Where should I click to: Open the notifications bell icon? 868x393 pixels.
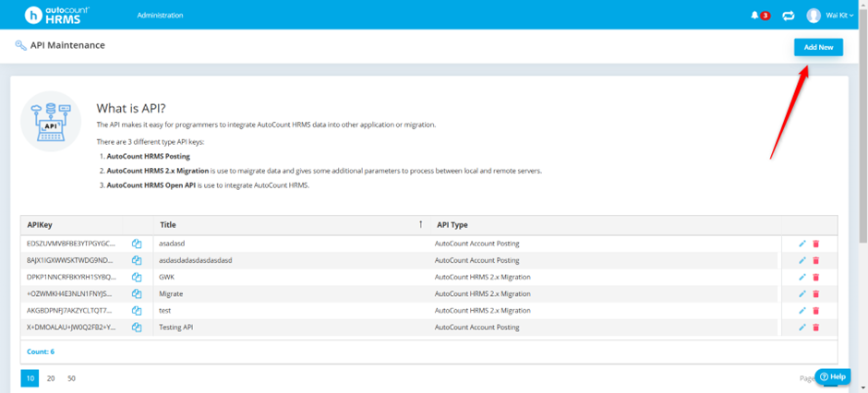(754, 16)
